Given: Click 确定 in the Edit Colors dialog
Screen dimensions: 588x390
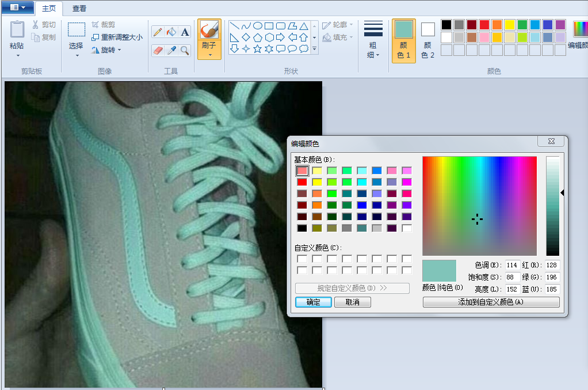Looking at the screenshot, I should 314,302.
